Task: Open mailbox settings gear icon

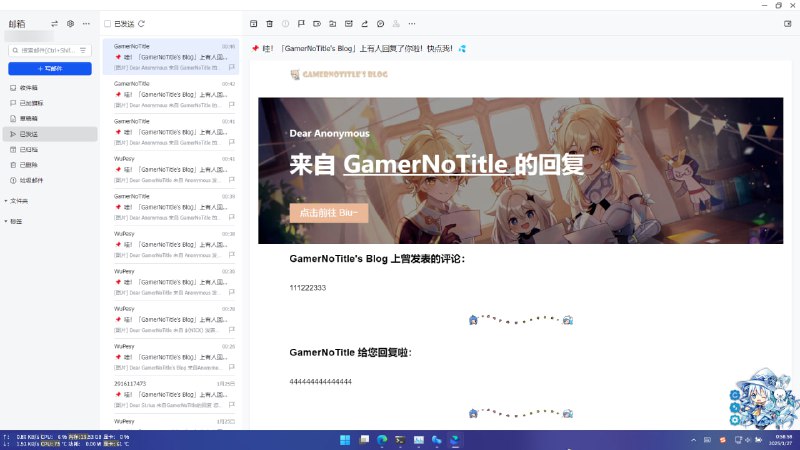Action: tap(70, 23)
